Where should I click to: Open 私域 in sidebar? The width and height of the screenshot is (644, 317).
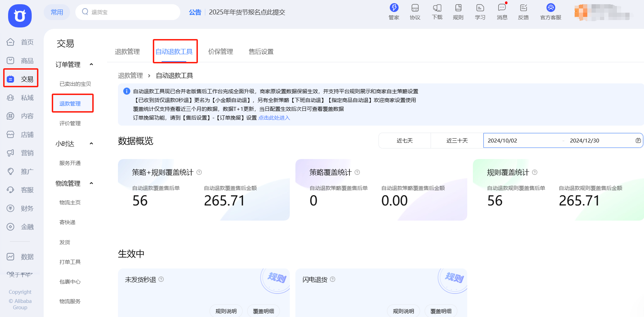pyautogui.click(x=20, y=98)
